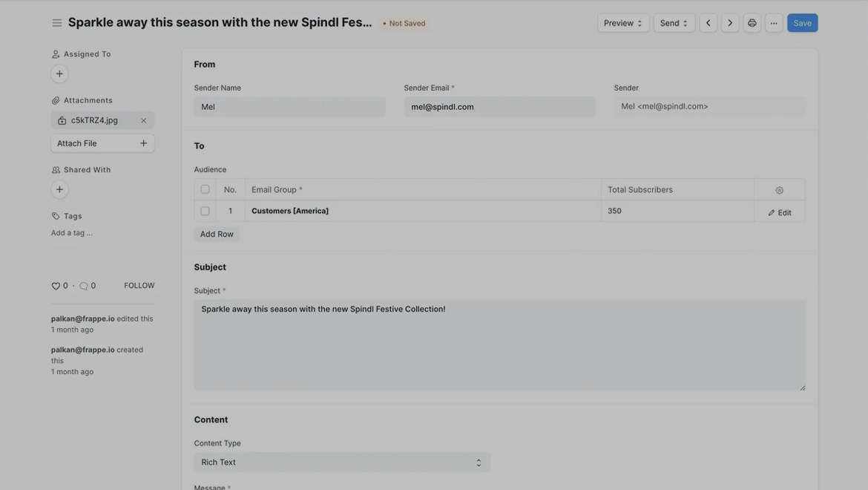Screen dimensions: 868x490
Task: Open the Content Type Rich Text selector
Action: pos(342,463)
